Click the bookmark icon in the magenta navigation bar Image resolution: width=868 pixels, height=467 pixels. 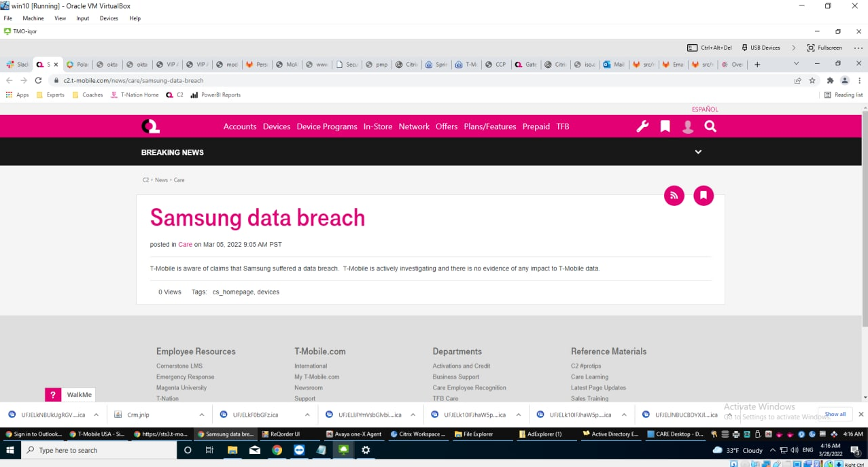pos(665,126)
